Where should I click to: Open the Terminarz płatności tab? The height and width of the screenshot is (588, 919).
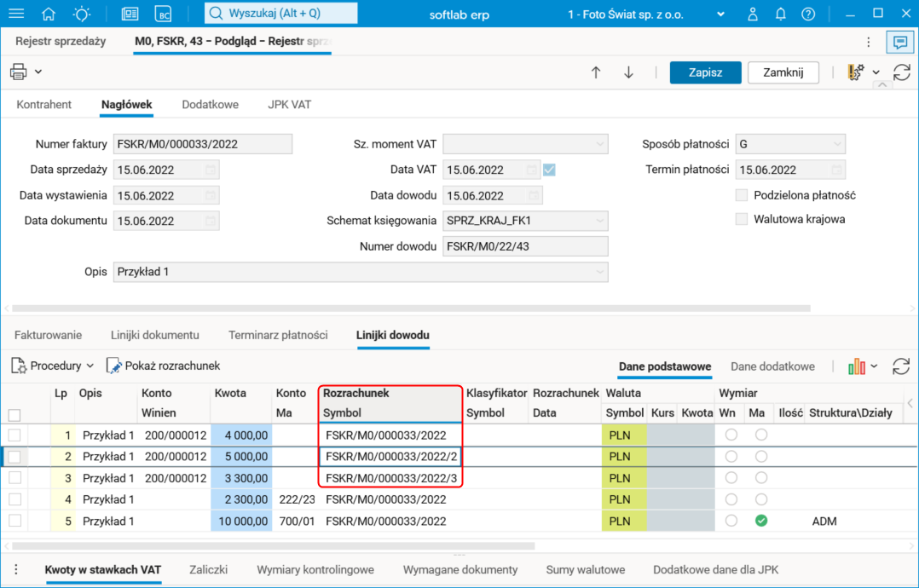point(278,336)
